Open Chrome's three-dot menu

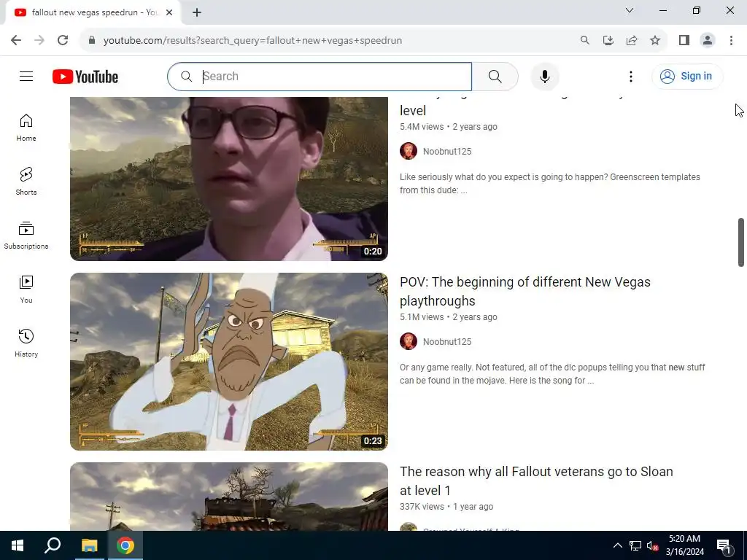(x=731, y=41)
